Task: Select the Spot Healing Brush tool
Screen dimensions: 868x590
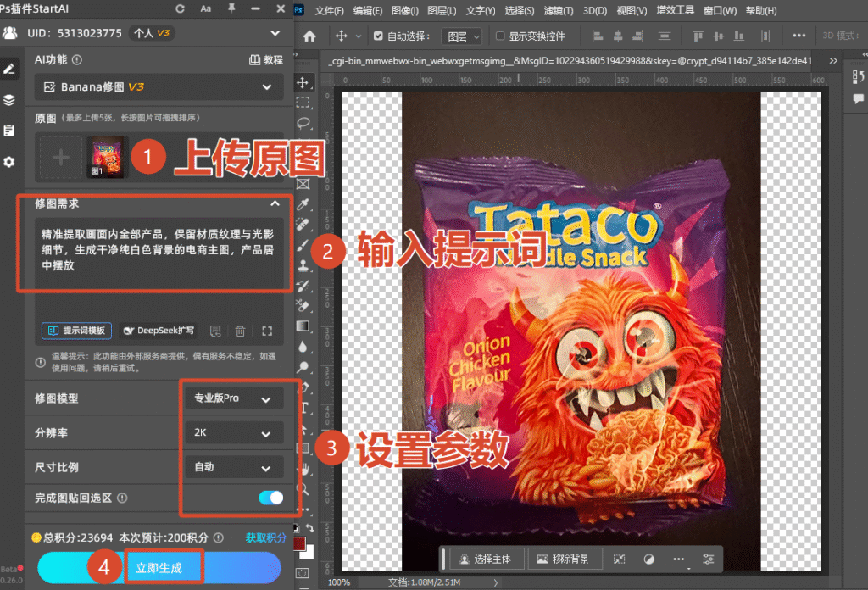Action: coord(303,225)
